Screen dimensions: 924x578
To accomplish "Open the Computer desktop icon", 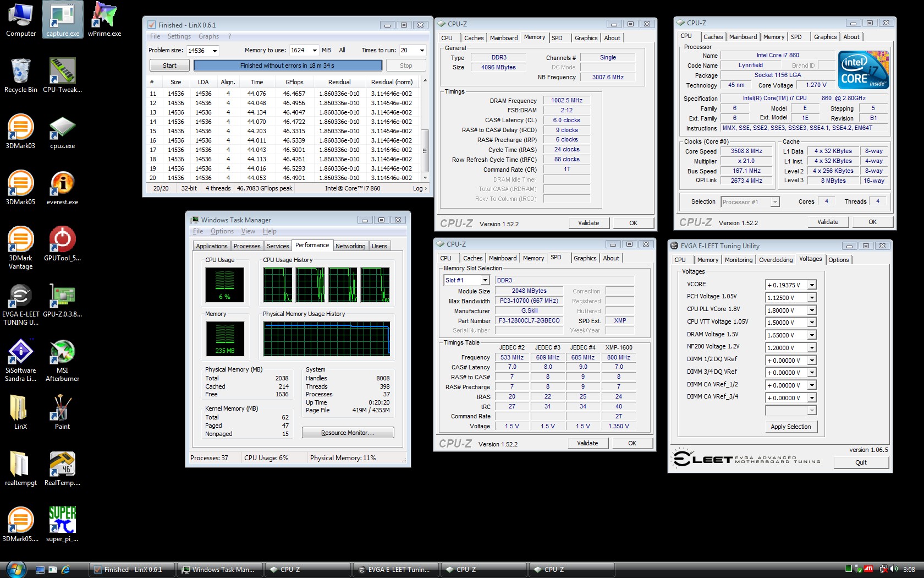I will coord(21,20).
